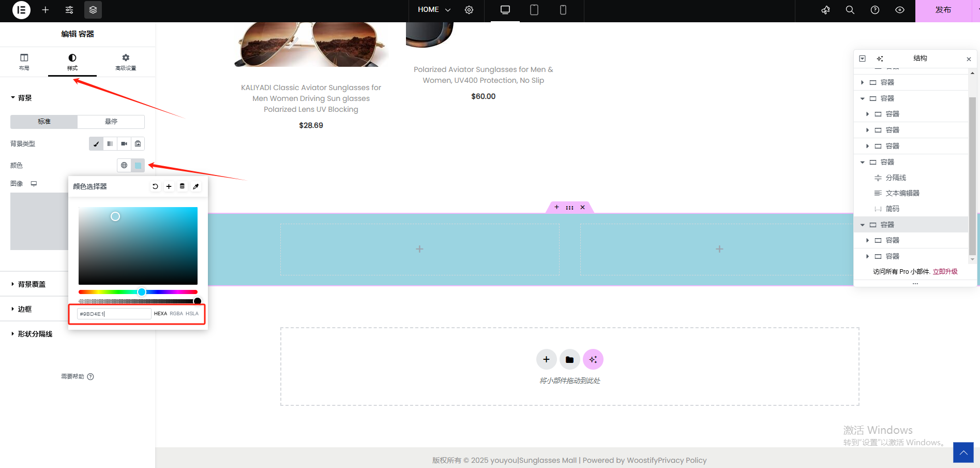Open the HOME page dropdown
This screenshot has width=980, height=468.
[x=434, y=10]
